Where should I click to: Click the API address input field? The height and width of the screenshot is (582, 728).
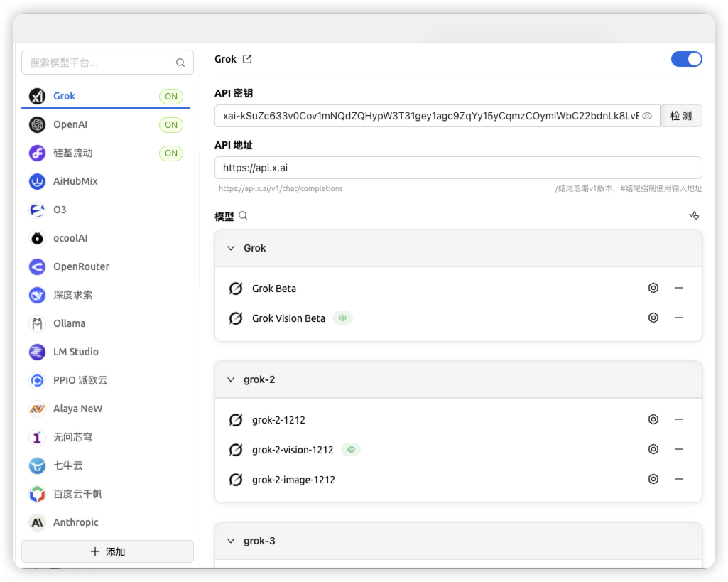(458, 168)
